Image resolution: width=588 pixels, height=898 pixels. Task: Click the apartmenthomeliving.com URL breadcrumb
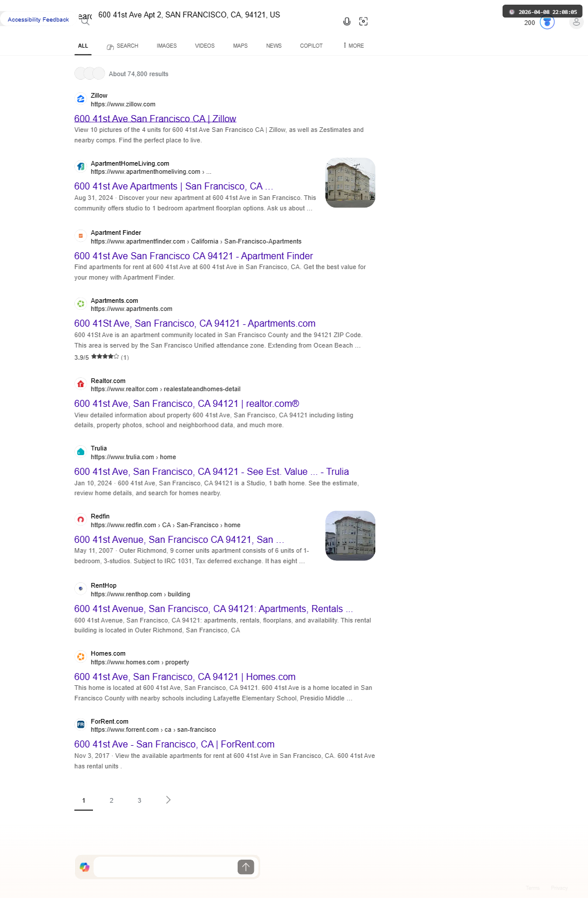[x=151, y=172]
